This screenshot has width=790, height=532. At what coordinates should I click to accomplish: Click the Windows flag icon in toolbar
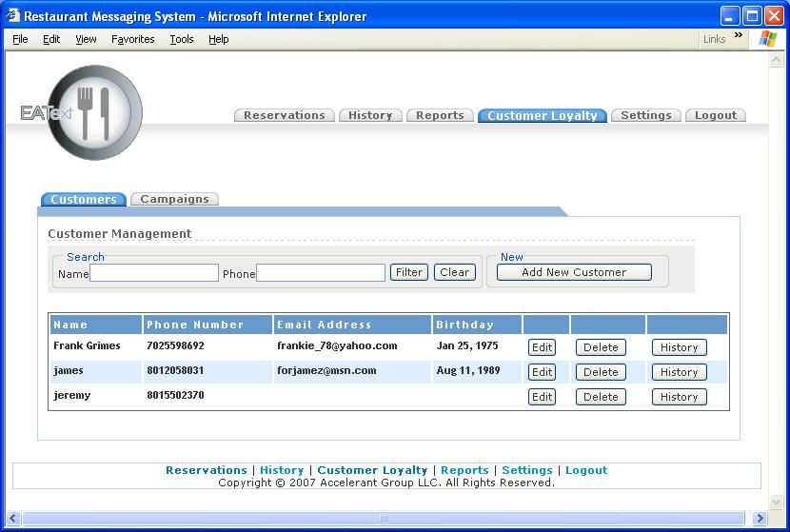[x=767, y=39]
